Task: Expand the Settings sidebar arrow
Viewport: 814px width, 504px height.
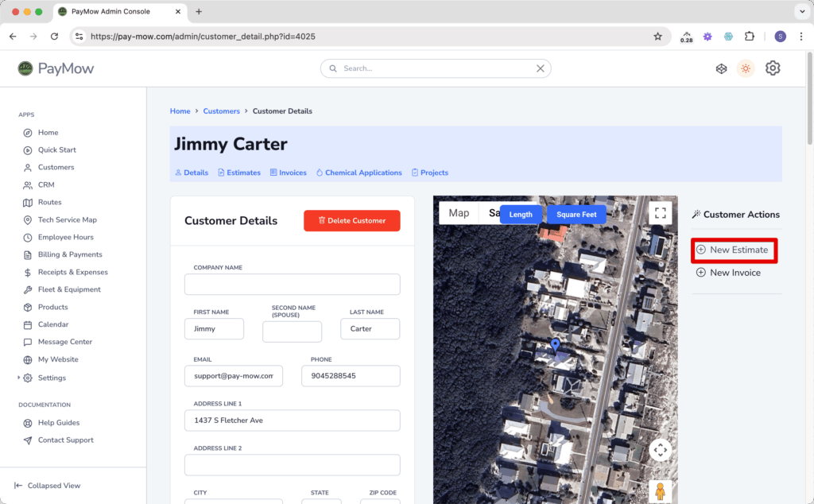Action: click(19, 378)
